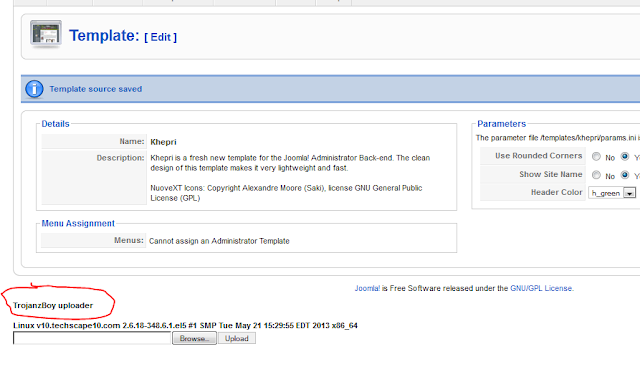
Task: Open the Joomla! link in footer
Action: pyautogui.click(x=367, y=288)
